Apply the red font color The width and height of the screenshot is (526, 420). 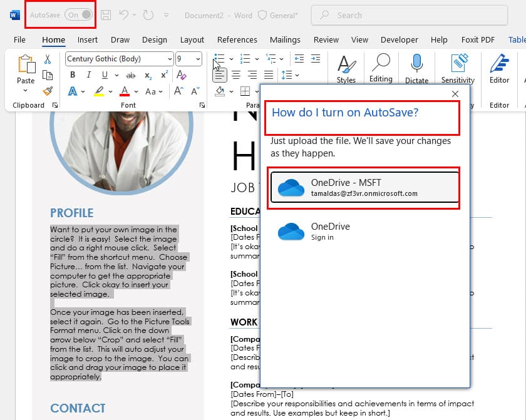125,91
